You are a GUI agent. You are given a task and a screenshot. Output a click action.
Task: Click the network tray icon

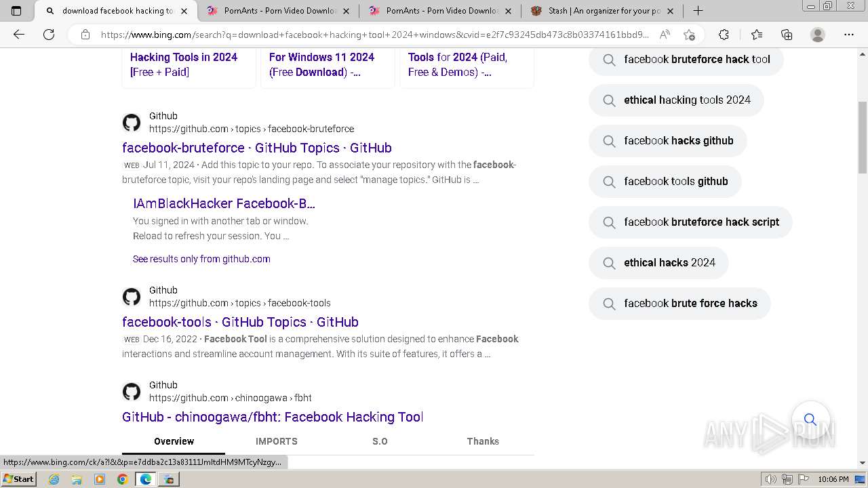tap(787, 479)
